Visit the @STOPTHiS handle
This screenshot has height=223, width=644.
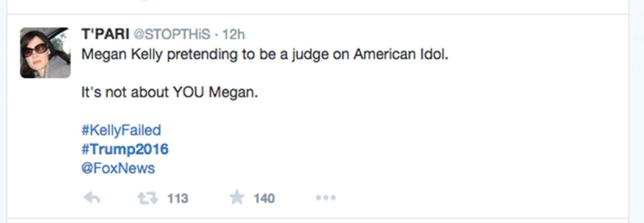[x=171, y=34]
